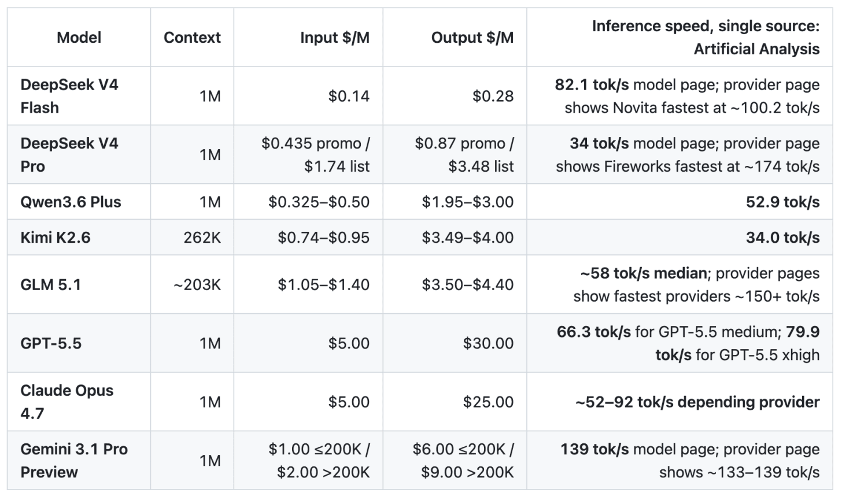Select the DeepSeek V4 Pro model cell

[x=79, y=154]
